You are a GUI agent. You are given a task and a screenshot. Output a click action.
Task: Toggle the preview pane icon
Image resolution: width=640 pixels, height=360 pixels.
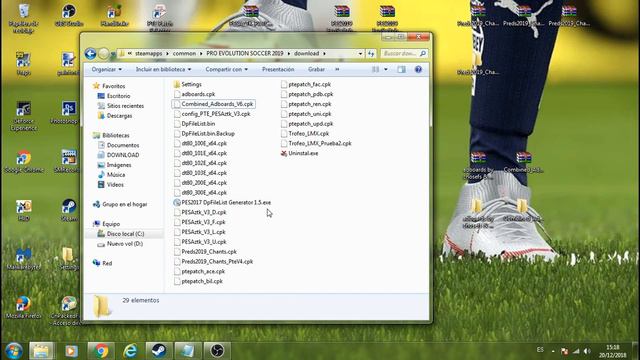pyautogui.click(x=402, y=69)
